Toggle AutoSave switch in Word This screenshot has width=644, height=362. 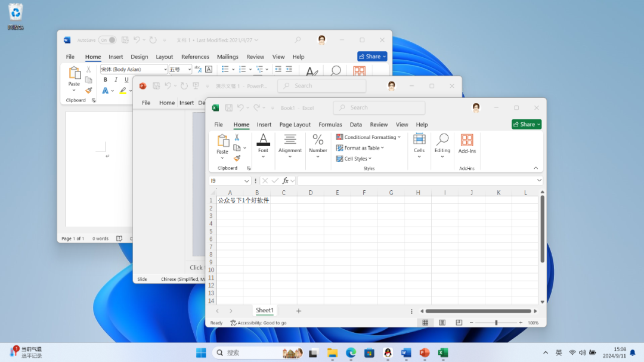point(107,40)
